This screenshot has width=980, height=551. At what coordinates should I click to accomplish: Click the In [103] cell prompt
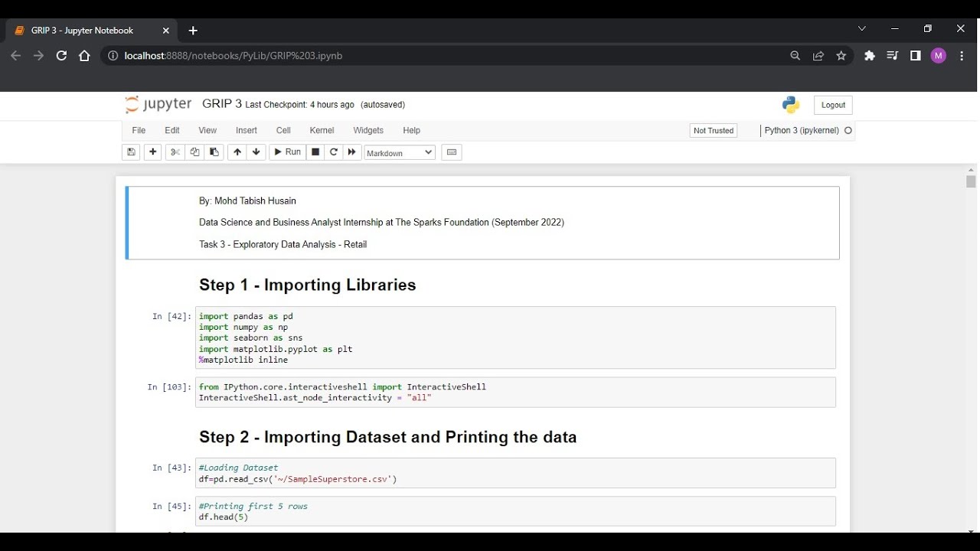click(169, 387)
